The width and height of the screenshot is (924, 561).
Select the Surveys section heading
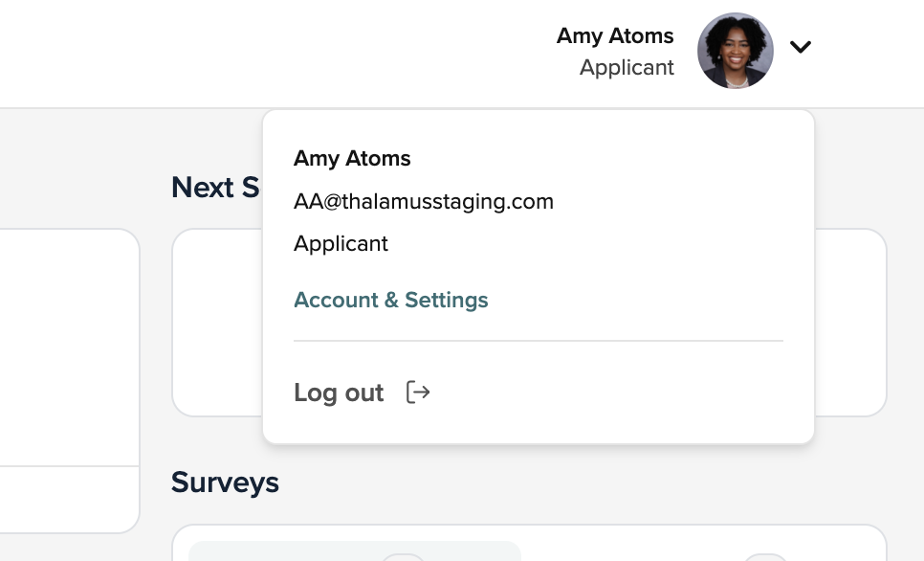(x=225, y=482)
